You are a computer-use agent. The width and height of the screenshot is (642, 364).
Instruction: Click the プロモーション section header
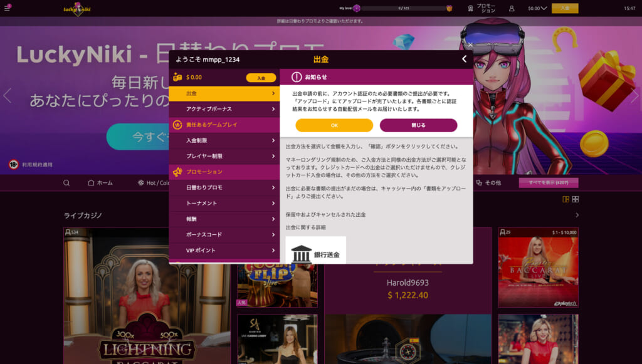(224, 172)
